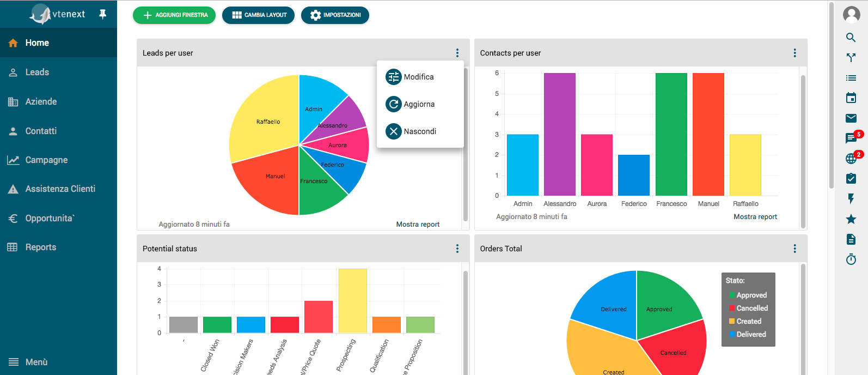The image size is (868, 375).
Task: Open the Aziende module
Action: [x=58, y=101]
